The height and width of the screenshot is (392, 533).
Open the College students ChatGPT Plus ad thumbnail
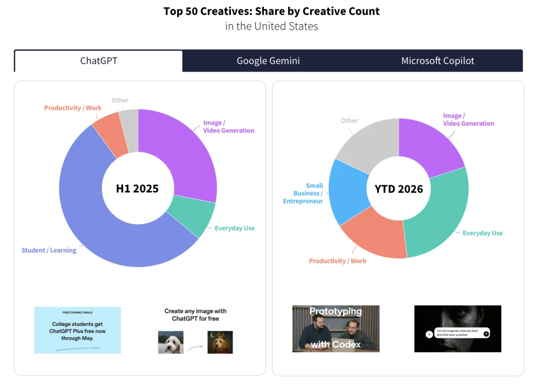[x=77, y=330]
